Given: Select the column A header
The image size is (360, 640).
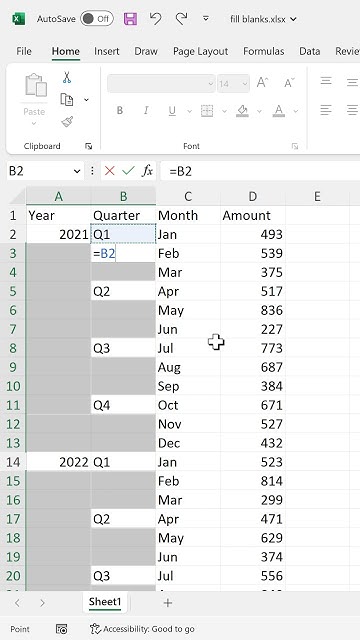Looking at the screenshot, I should (58, 197).
